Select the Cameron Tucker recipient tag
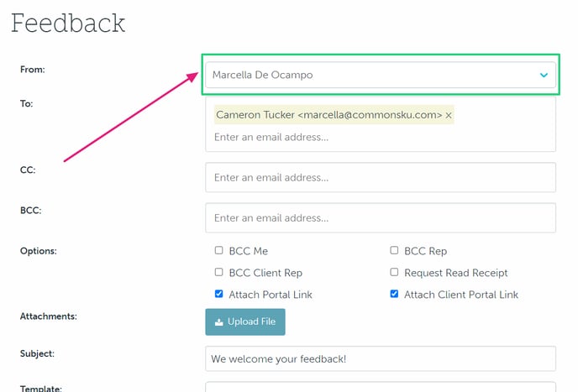Viewport: 578px width, 392px height. coord(328,114)
